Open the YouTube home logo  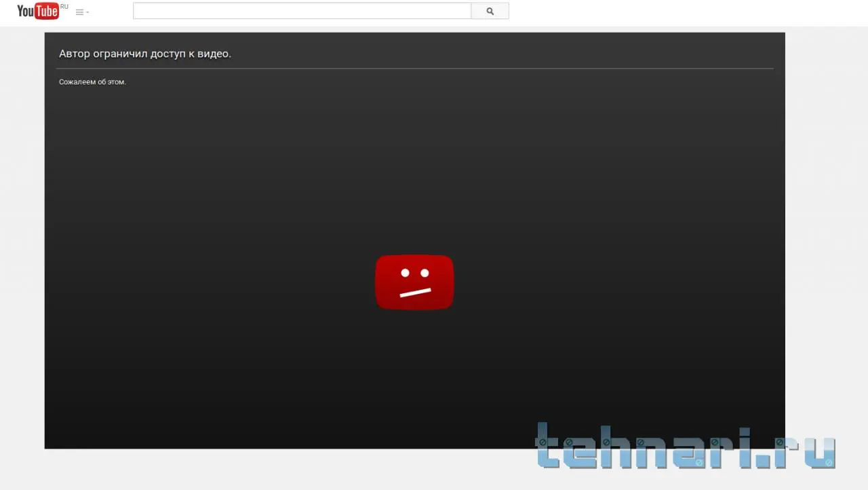[39, 11]
